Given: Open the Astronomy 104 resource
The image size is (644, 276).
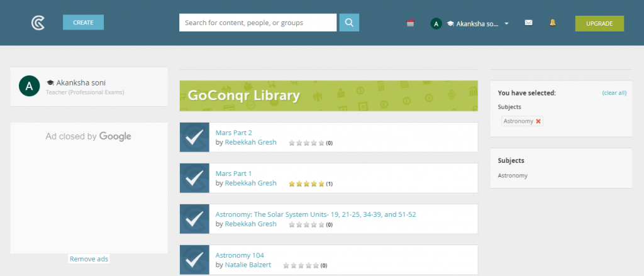Looking at the screenshot, I should pos(240,255).
